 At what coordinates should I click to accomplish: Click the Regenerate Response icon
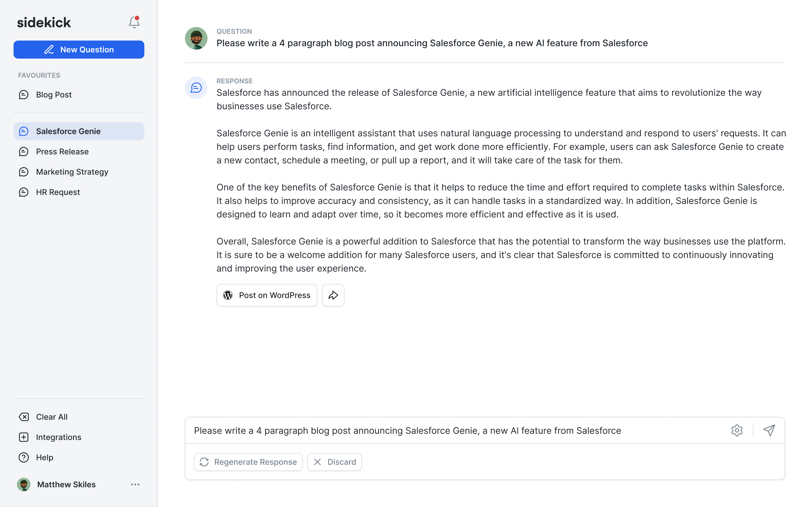205,461
